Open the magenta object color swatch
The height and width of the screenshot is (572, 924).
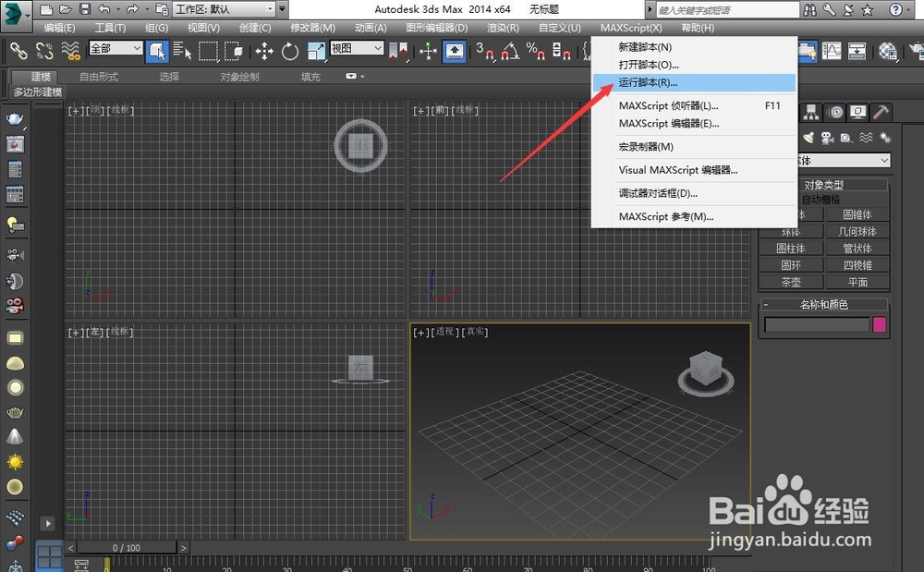[880, 324]
